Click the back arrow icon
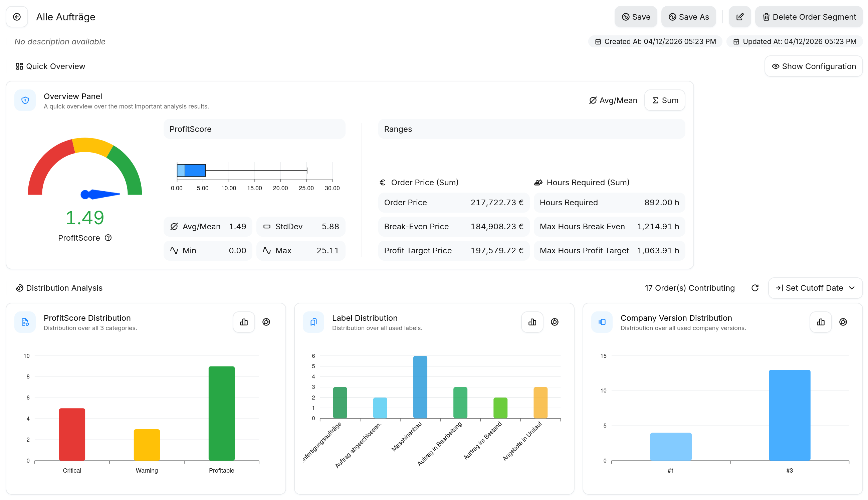 [x=17, y=17]
